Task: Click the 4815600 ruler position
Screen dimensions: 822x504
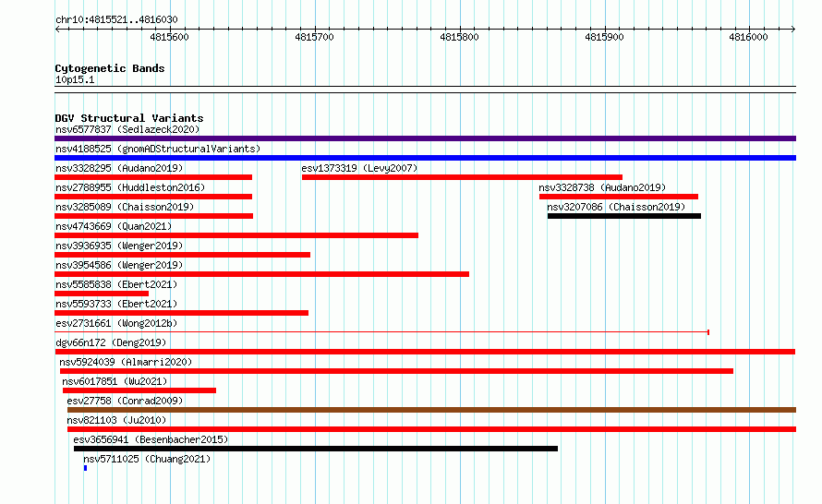Action: click(x=169, y=37)
